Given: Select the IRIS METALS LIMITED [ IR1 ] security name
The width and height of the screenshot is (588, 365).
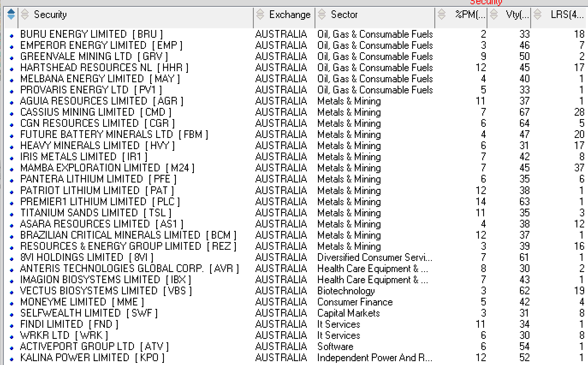Looking at the screenshot, I should pos(83,157).
